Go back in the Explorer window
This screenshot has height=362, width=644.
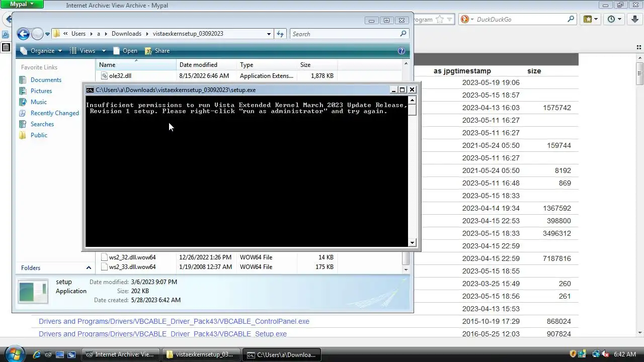[x=23, y=34]
